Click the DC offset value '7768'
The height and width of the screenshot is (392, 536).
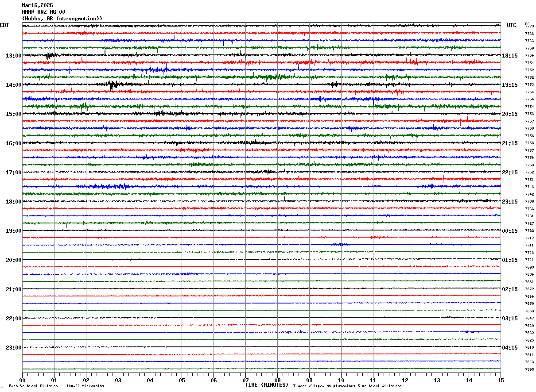tap(529, 34)
